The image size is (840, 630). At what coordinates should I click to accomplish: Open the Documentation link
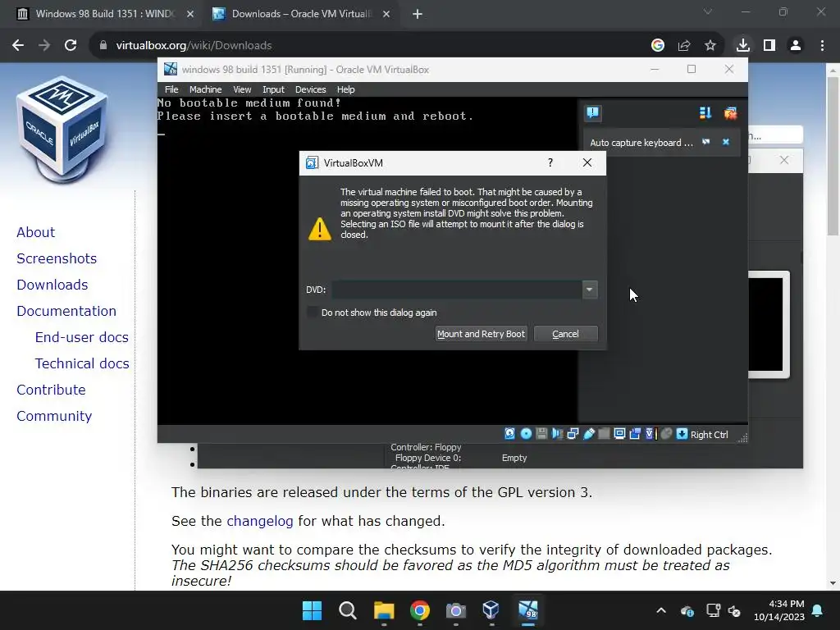pos(66,311)
